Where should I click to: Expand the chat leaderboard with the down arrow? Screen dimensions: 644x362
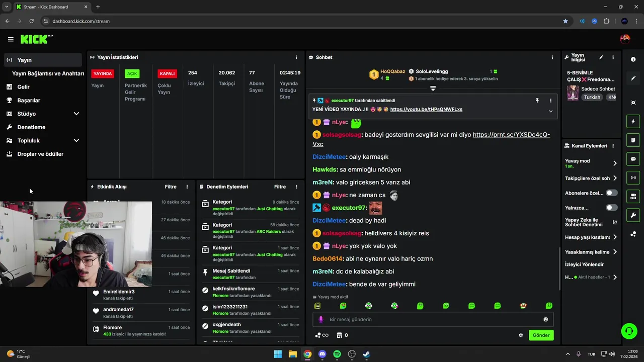[433, 88]
